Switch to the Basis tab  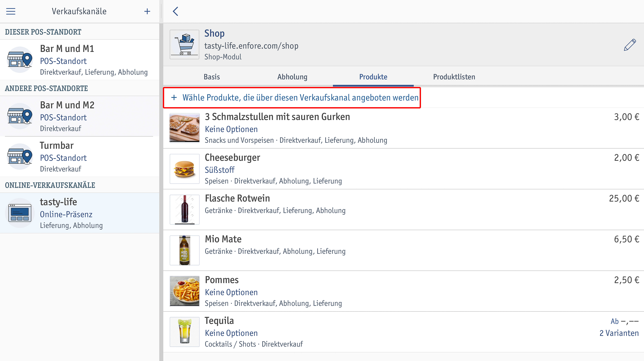[x=212, y=77]
